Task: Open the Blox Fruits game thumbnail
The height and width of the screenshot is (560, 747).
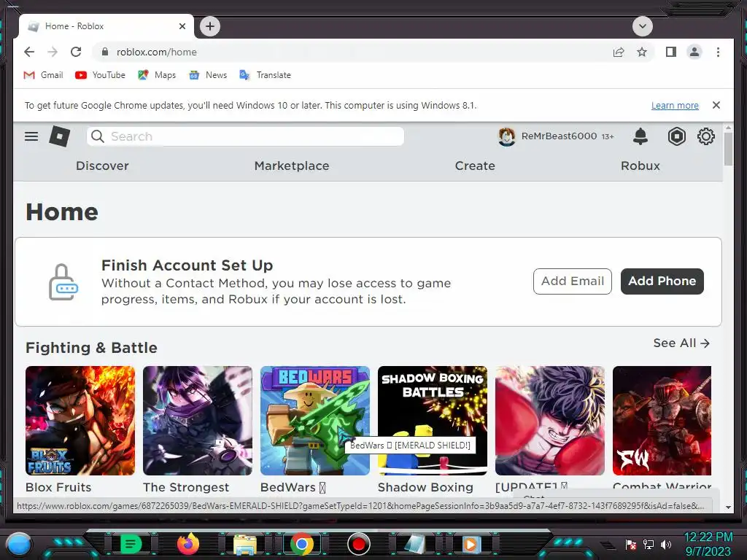Action: click(80, 421)
